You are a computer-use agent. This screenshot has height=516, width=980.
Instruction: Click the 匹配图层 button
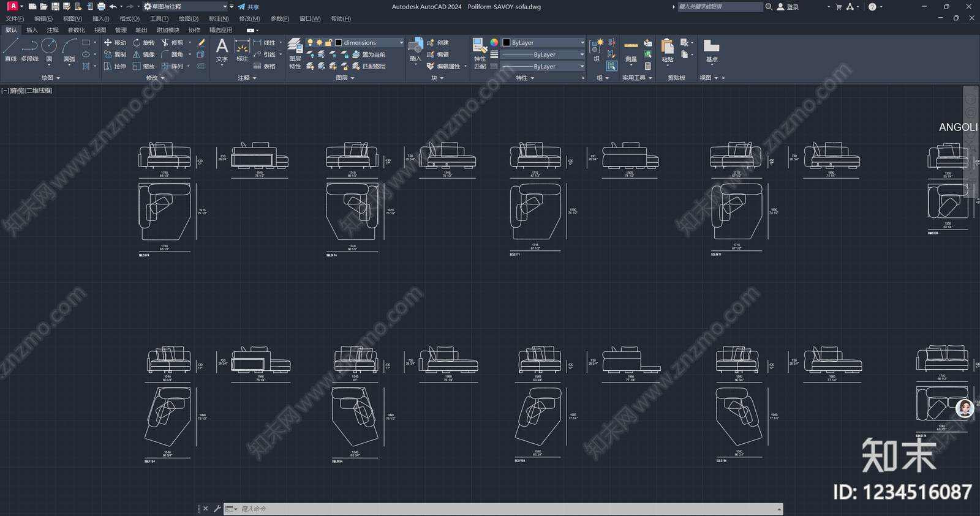coord(369,66)
